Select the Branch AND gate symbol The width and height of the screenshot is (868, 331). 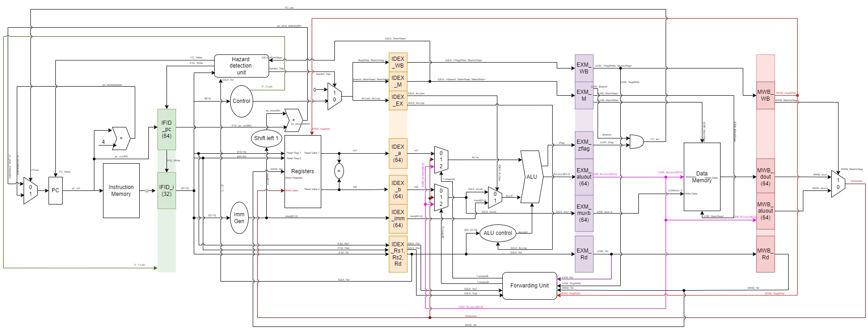pyautogui.click(x=637, y=141)
